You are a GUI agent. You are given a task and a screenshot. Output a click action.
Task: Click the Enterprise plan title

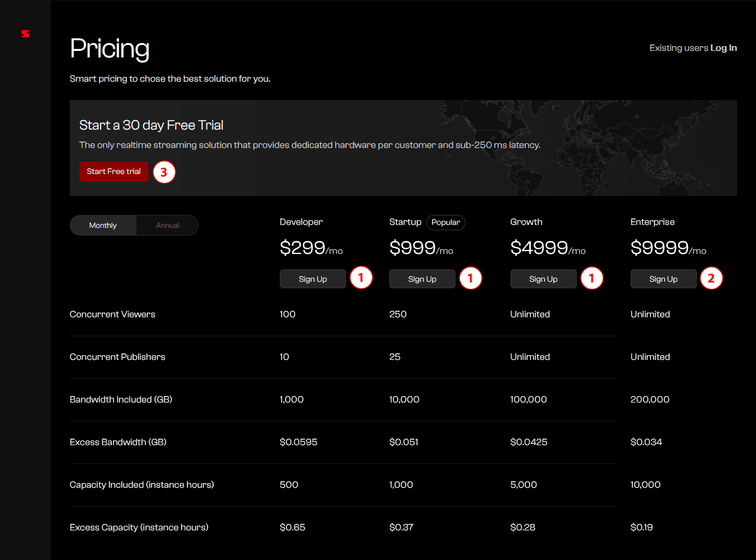652,222
